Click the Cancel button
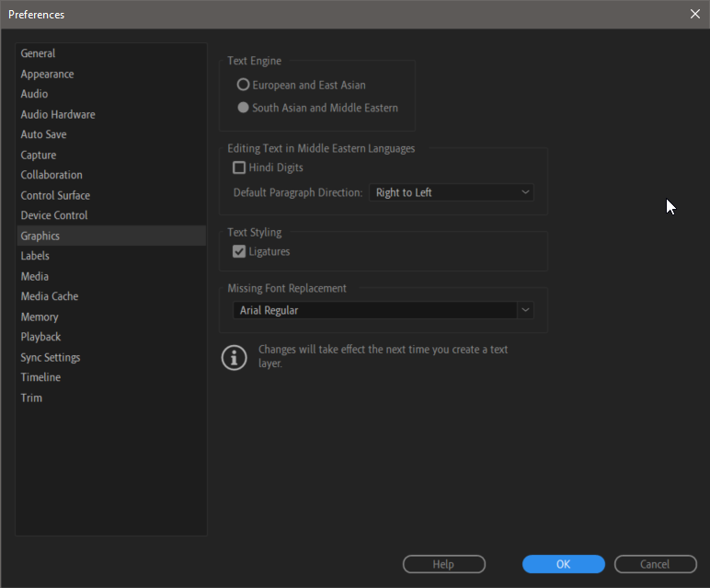The width and height of the screenshot is (710, 588). pos(655,564)
